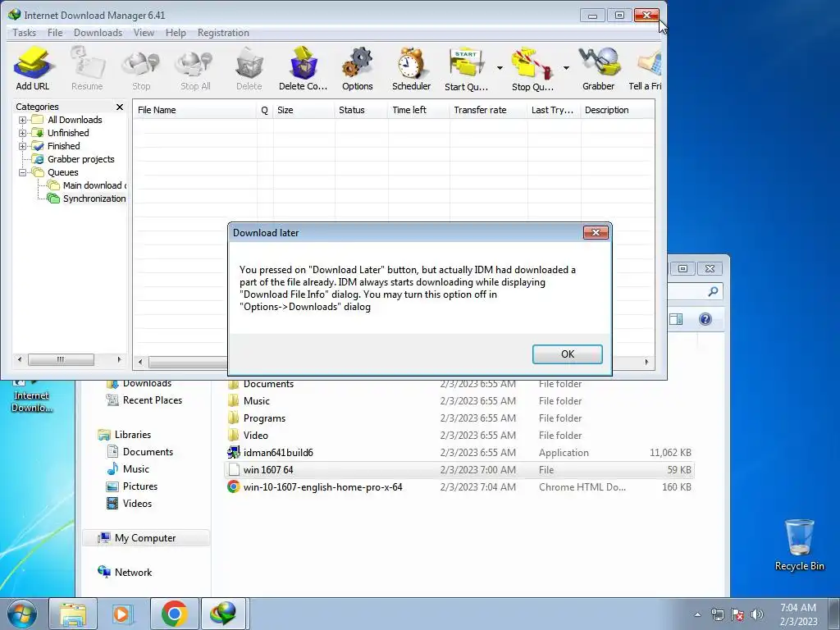Sort by Last Try column header

pyautogui.click(x=554, y=110)
